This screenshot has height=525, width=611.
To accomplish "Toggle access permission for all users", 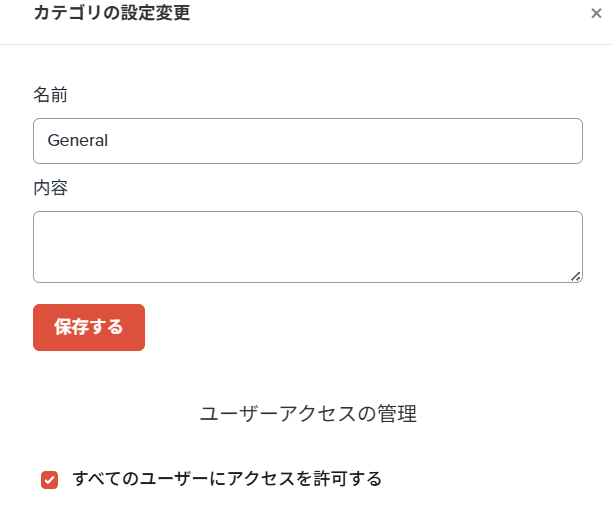I will tap(50, 480).
